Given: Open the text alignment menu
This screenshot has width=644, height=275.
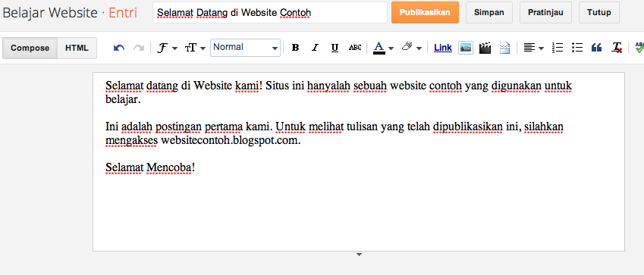Looking at the screenshot, I should (x=533, y=48).
